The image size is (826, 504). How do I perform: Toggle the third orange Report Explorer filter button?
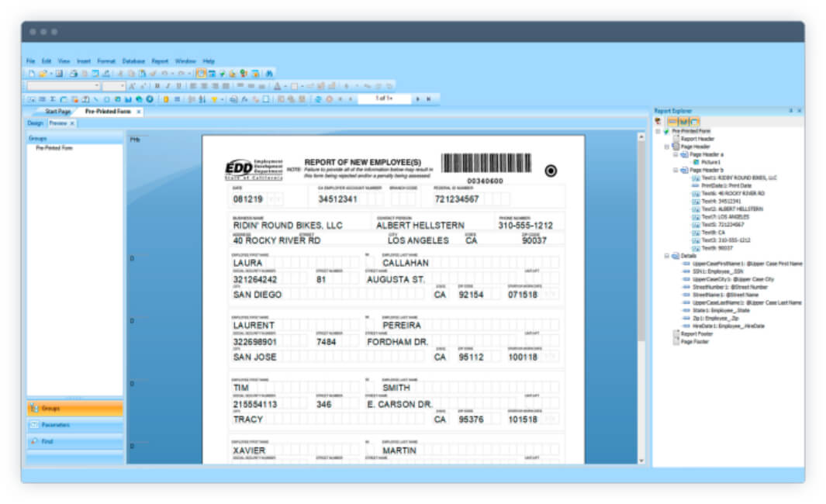click(x=695, y=122)
